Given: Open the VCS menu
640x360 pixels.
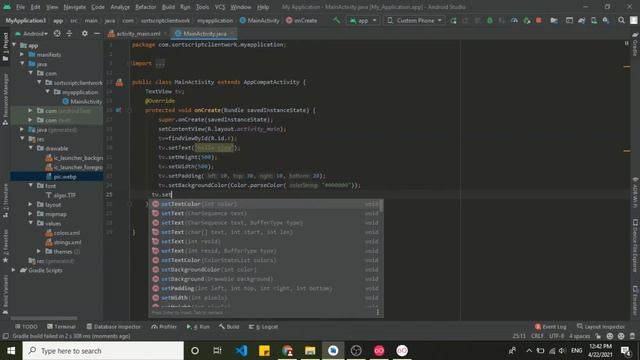Looking at the screenshot, I should [x=220, y=7].
